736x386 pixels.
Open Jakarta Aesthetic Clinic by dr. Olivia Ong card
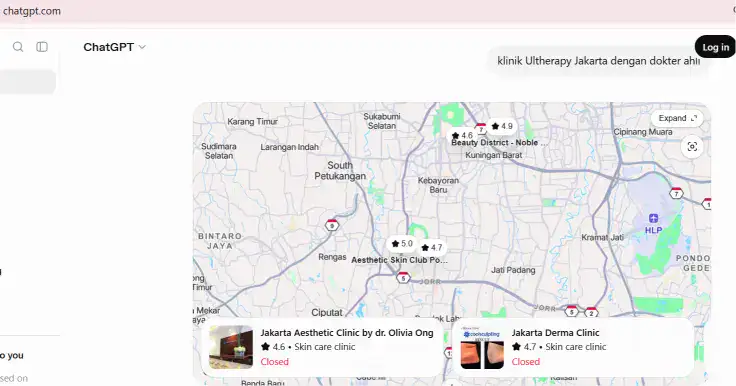[x=322, y=347]
